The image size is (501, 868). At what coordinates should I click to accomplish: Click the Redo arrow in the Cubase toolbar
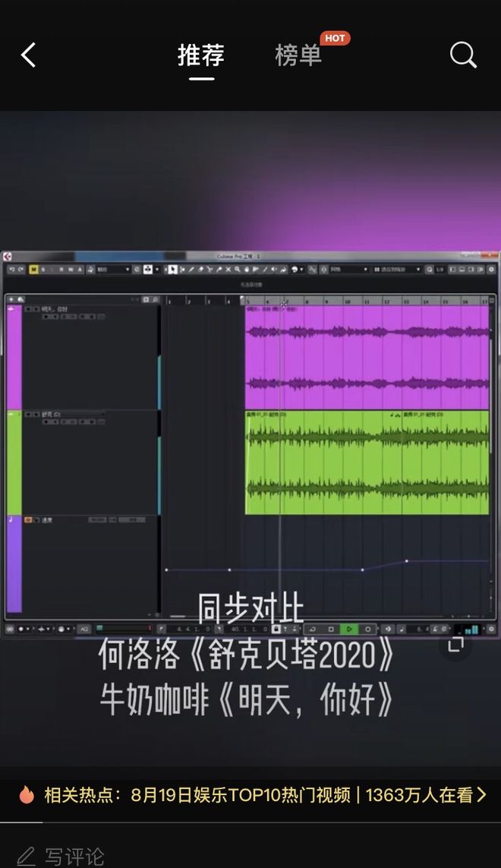click(x=20, y=270)
